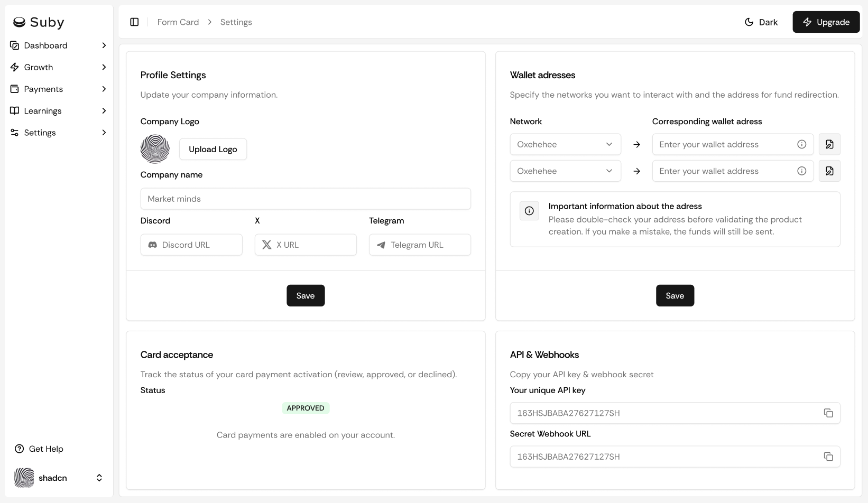Open the second Network dropdown

(565, 171)
